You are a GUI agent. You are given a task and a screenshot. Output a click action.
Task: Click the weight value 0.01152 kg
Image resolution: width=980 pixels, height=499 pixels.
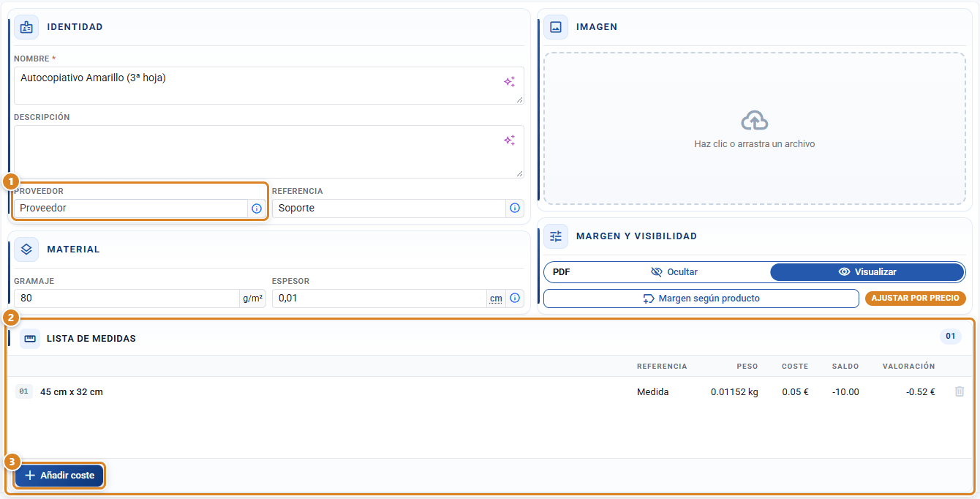point(734,392)
